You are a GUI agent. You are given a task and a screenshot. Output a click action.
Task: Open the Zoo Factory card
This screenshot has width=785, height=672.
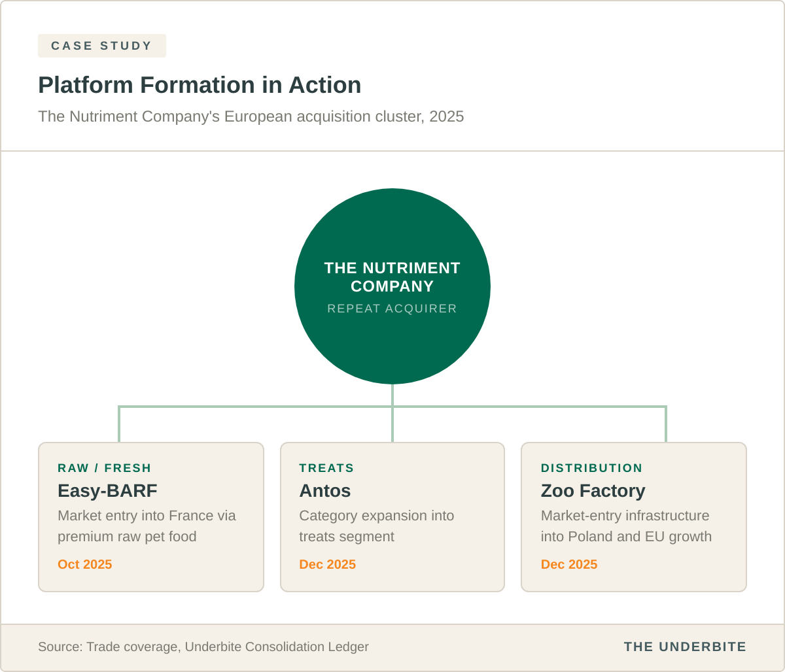click(x=634, y=517)
